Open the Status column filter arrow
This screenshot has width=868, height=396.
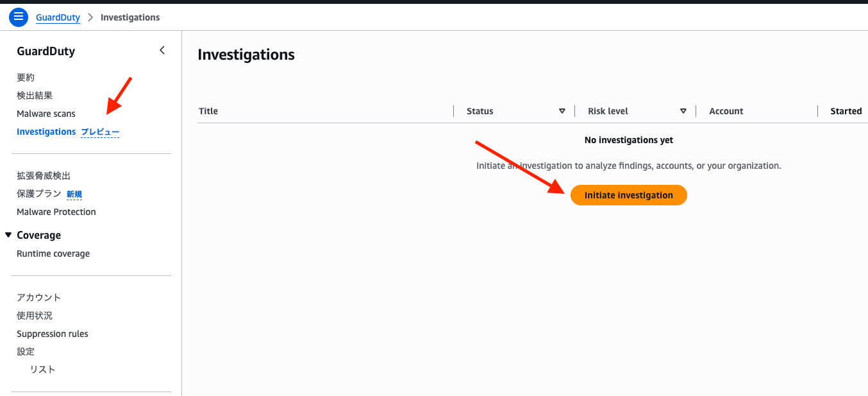pos(562,111)
